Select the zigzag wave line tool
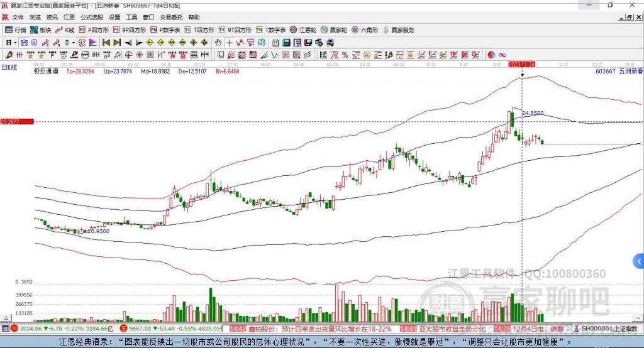The width and height of the screenshot is (644, 348). pyautogui.click(x=275, y=55)
